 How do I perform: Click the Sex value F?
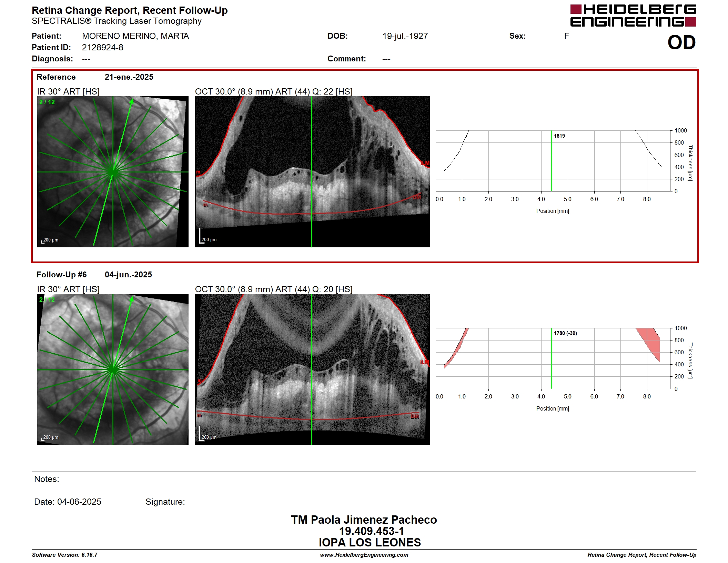tap(566, 36)
